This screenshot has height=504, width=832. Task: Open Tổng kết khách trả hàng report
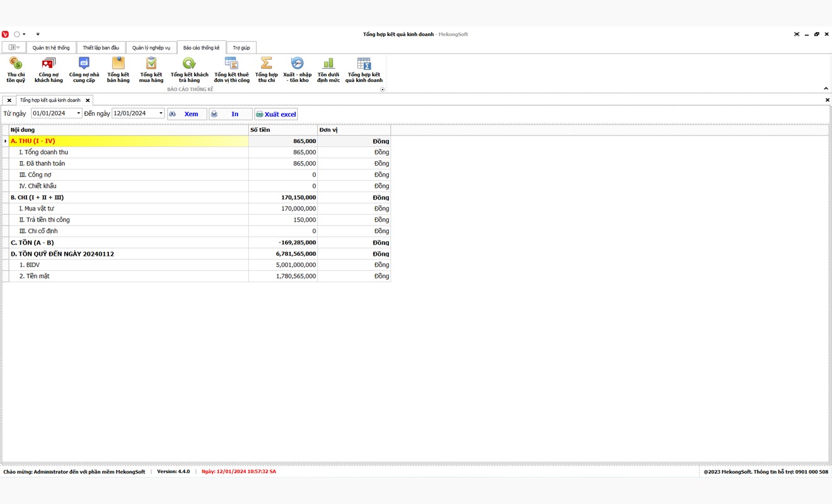[x=189, y=69]
